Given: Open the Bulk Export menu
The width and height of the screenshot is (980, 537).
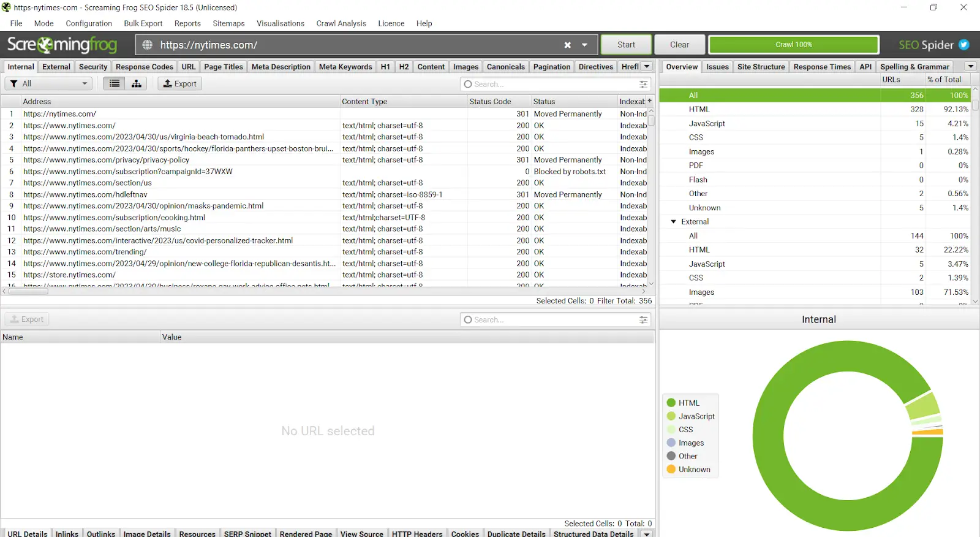Looking at the screenshot, I should 143,23.
